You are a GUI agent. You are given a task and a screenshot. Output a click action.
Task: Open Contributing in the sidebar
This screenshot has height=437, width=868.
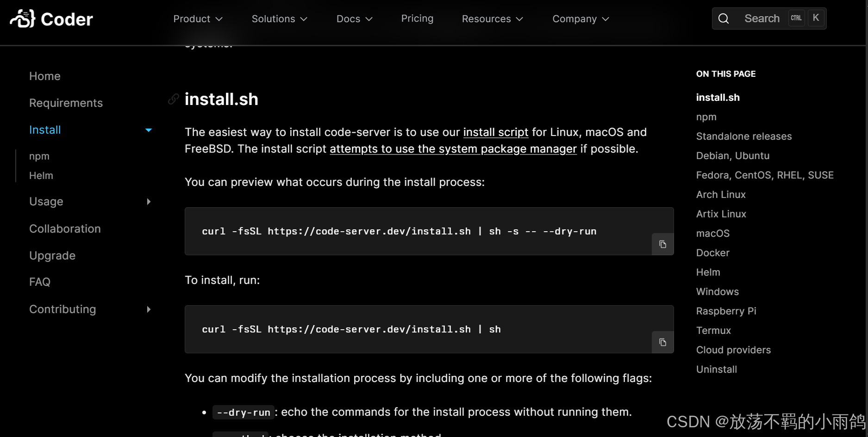pyautogui.click(x=62, y=309)
